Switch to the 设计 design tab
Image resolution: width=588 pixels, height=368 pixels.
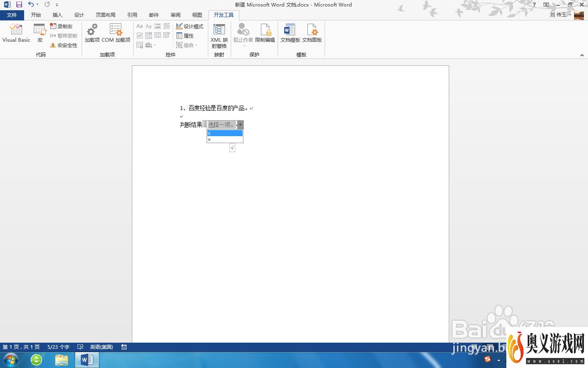[79, 15]
